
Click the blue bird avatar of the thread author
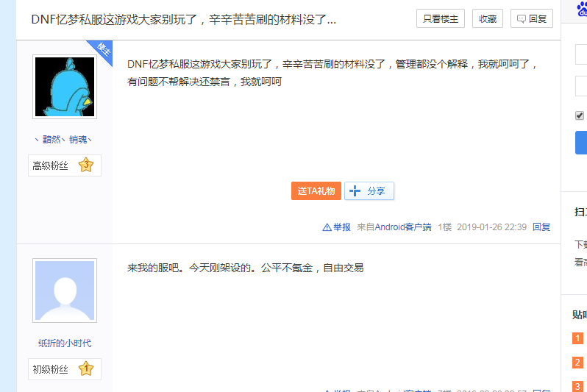[x=65, y=87]
